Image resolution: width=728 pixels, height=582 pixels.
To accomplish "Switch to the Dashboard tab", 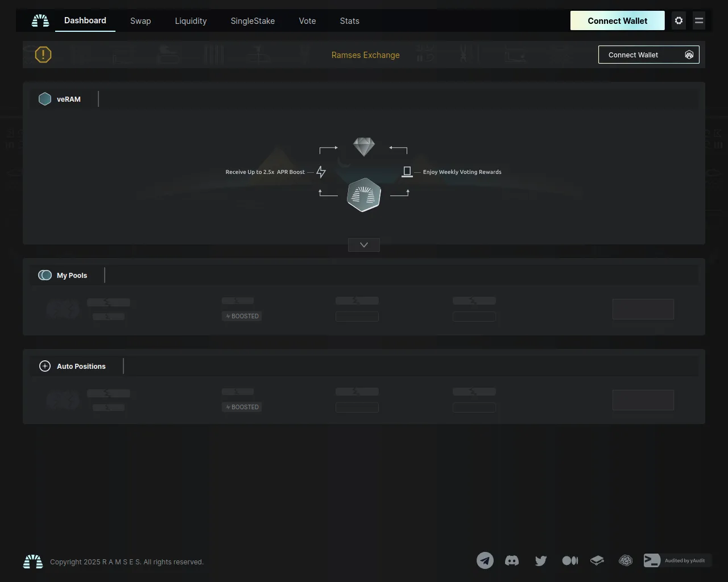I will (x=85, y=20).
